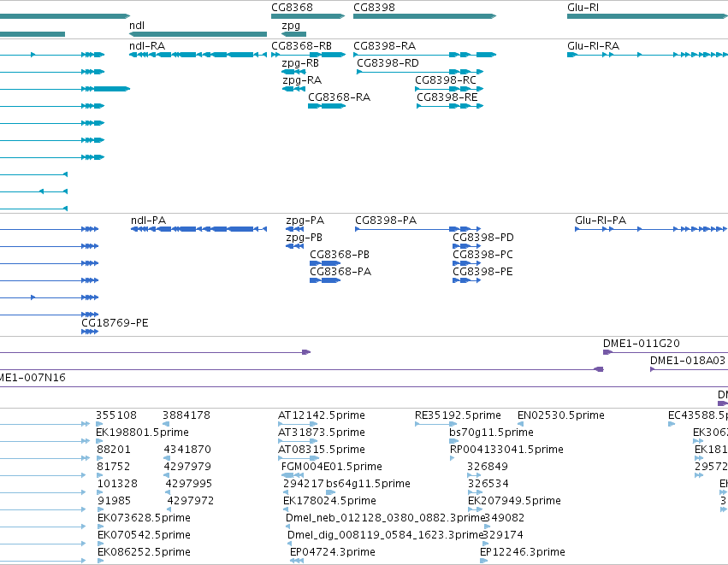Click the CG8398-PA protein label

(x=386, y=221)
